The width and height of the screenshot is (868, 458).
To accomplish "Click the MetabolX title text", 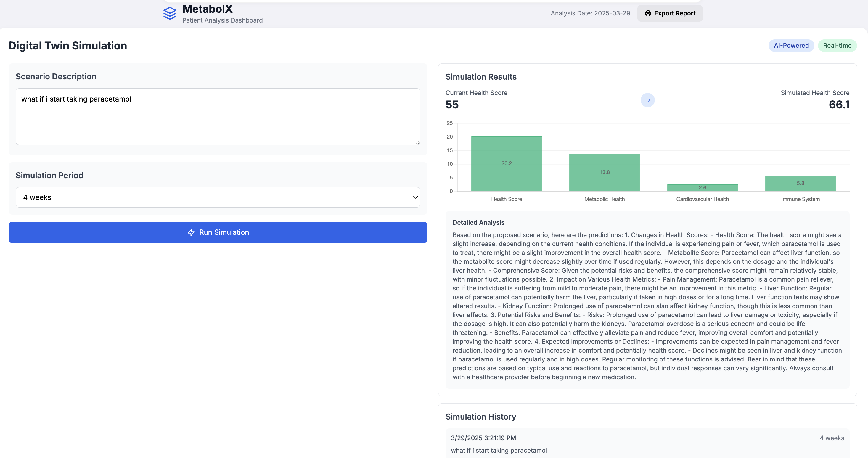I will point(207,9).
